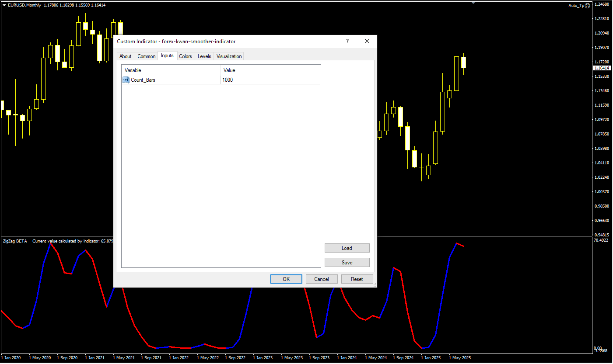Click the dialog resize grip corner
Image resolution: width=613 pixels, height=364 pixels.
point(374,285)
